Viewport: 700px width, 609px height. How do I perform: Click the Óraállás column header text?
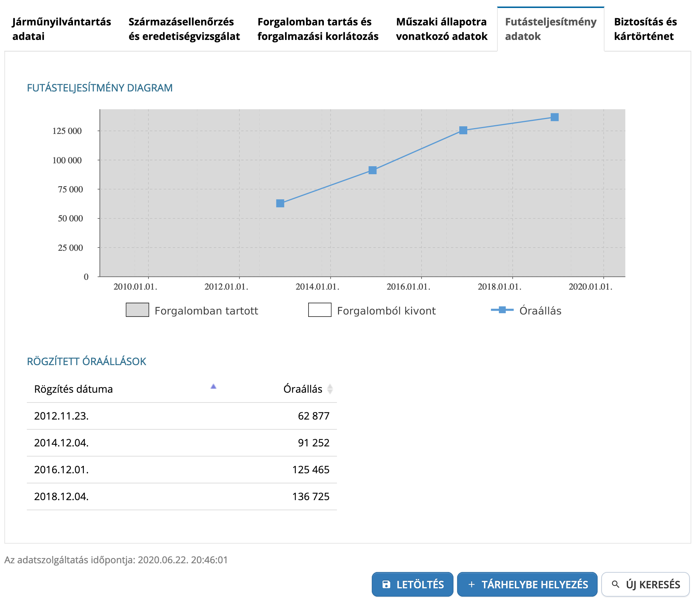tap(303, 389)
